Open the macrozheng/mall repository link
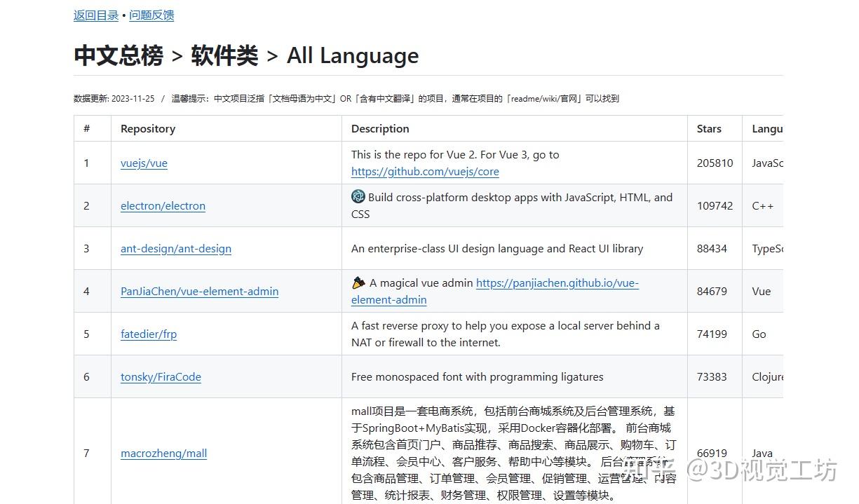Viewport: 859px width, 504px height. [x=163, y=454]
